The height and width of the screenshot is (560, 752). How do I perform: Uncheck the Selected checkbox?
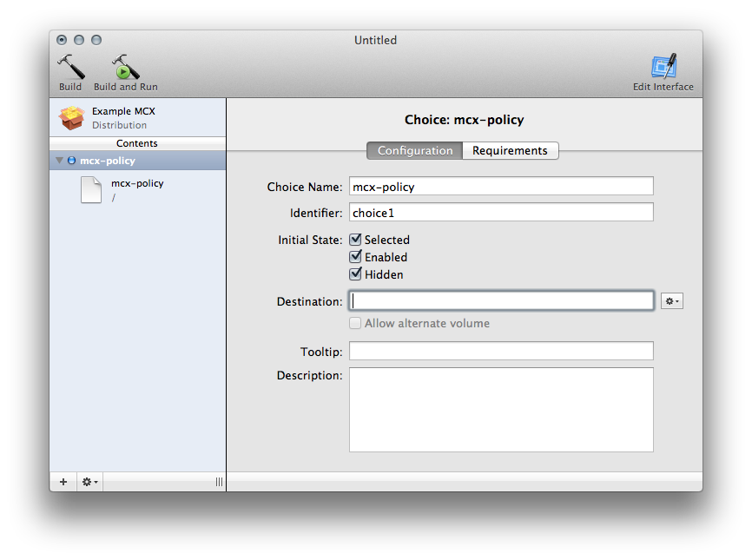355,240
